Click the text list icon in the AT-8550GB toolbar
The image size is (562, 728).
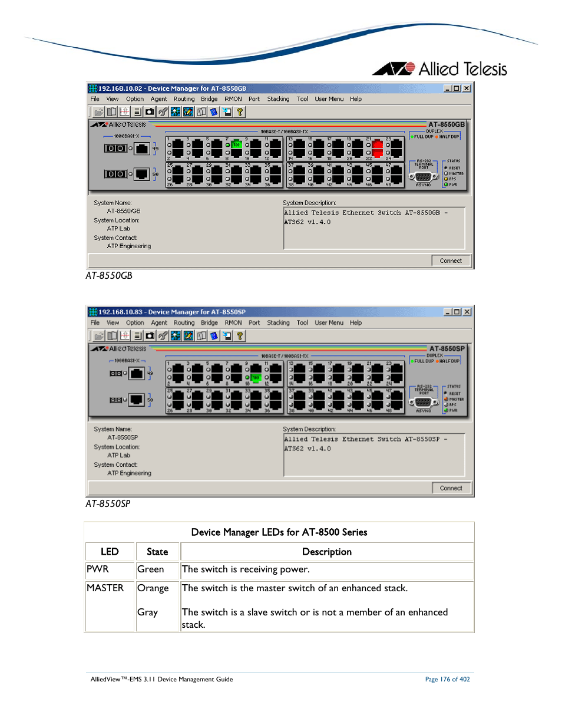click(x=137, y=111)
